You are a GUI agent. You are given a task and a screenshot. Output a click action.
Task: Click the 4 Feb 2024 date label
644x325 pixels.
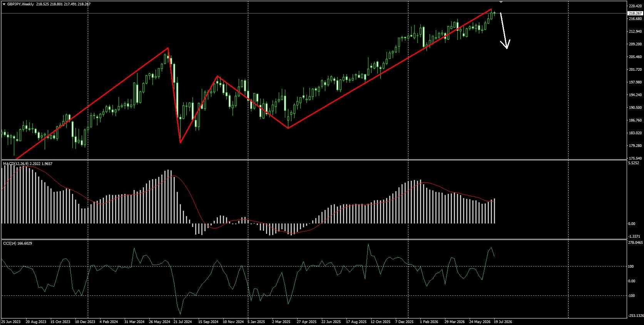[x=109, y=322]
